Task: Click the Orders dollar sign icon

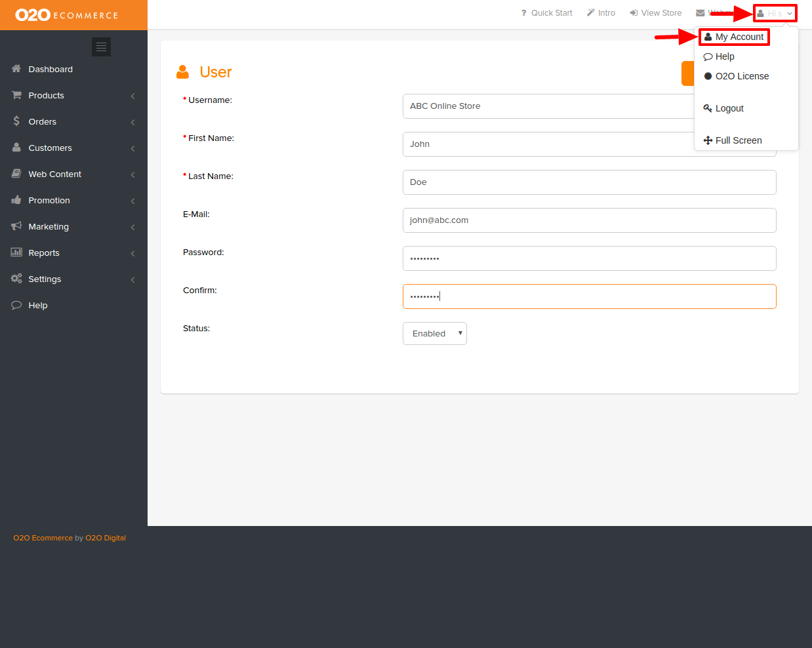Action: click(x=16, y=121)
